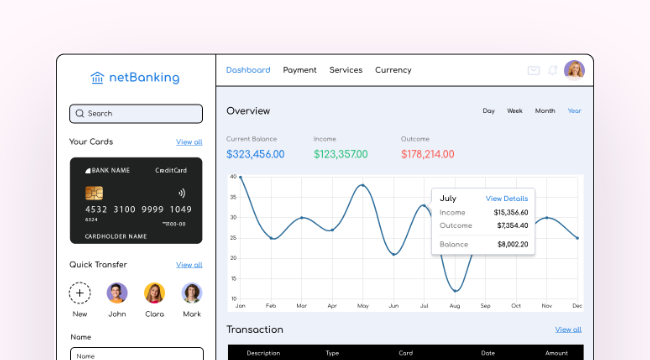Add a New quick transfer contact with plus icon
The image size is (650, 360).
[x=80, y=293]
